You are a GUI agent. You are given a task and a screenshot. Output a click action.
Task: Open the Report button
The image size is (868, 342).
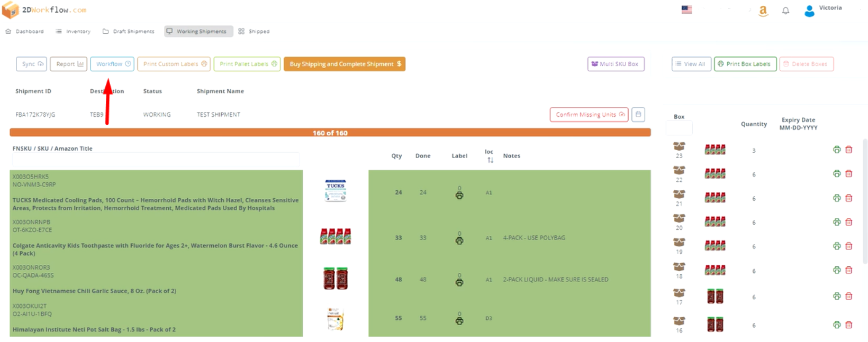(x=68, y=64)
